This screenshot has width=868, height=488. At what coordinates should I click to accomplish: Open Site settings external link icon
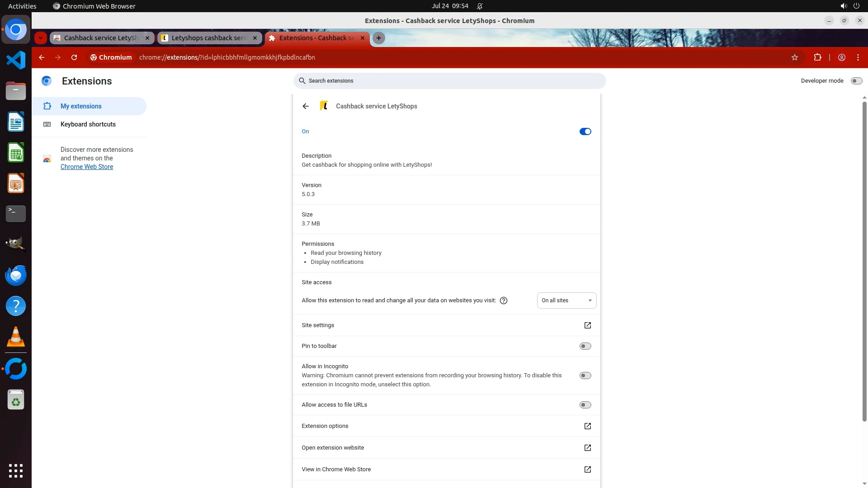(587, 325)
